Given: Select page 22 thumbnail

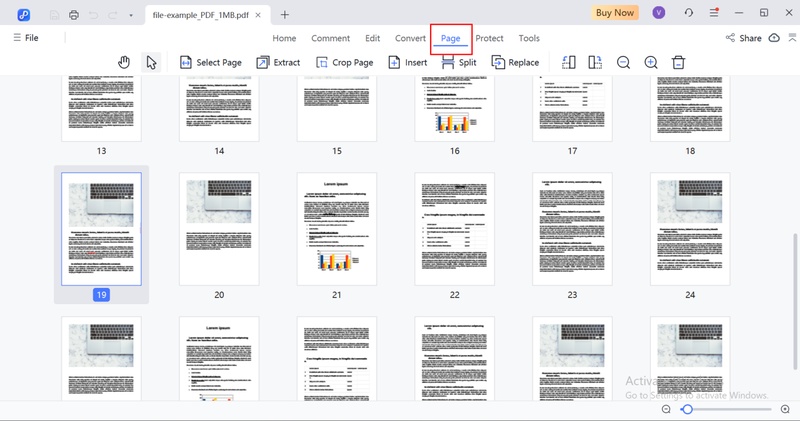Looking at the screenshot, I should 455,229.
